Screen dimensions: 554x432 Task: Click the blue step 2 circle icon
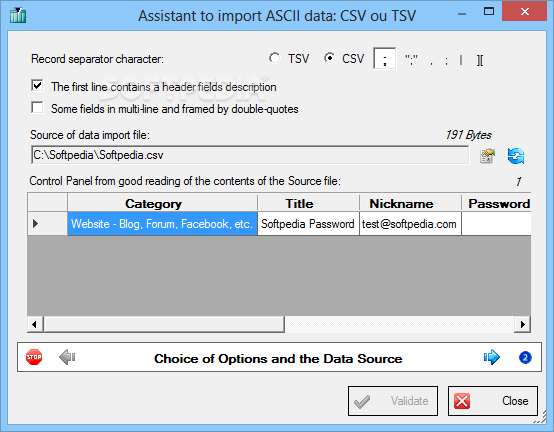[525, 357]
